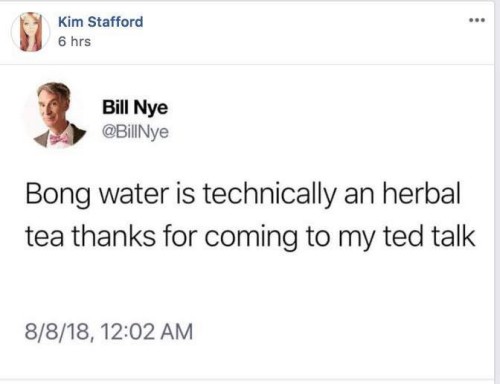
Task: Click Kim Stafford's profile picture
Action: point(31,32)
